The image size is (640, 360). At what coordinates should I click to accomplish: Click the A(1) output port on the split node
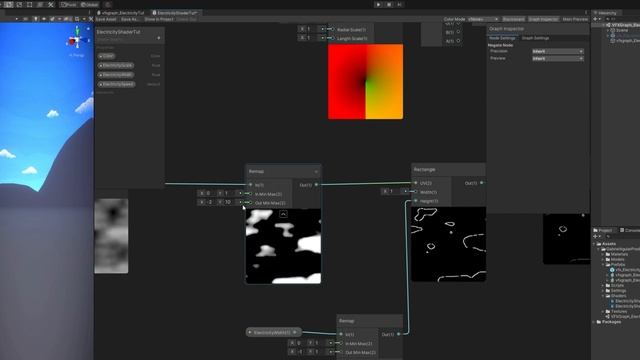458,41
